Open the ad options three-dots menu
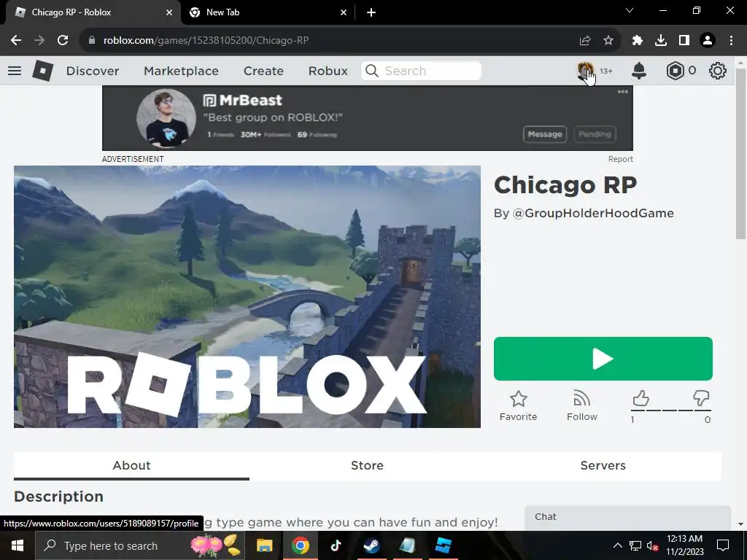Viewport: 747px width, 560px height. click(623, 91)
